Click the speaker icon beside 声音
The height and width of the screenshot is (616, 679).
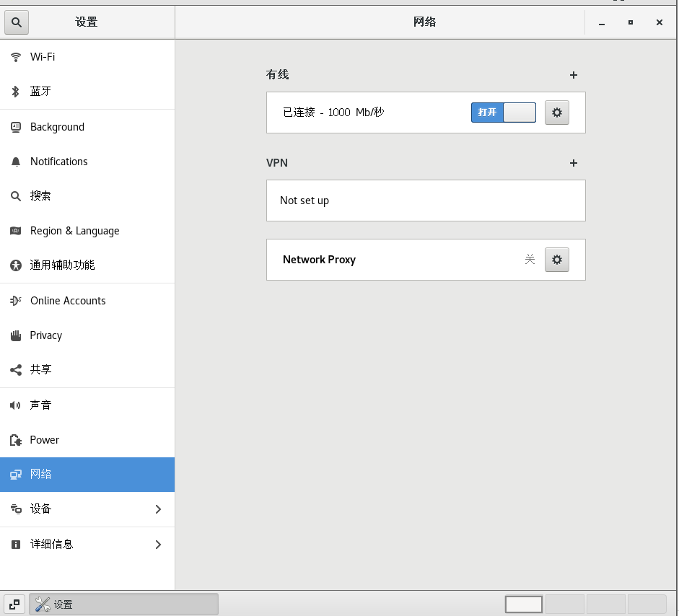click(15, 405)
